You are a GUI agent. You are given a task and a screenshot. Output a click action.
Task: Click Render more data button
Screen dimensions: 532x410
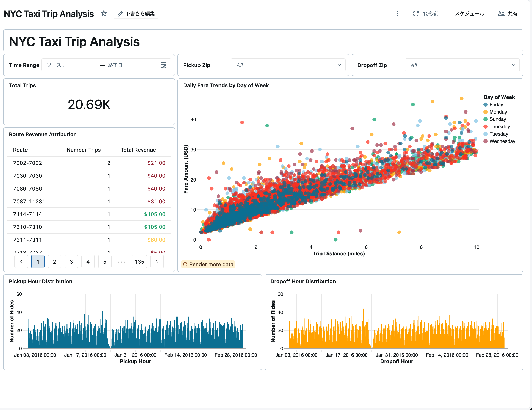[x=208, y=264]
